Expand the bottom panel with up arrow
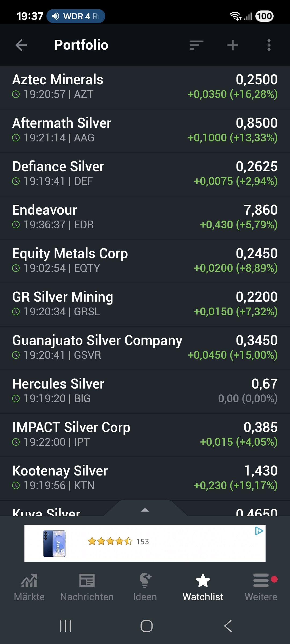 tap(145, 510)
